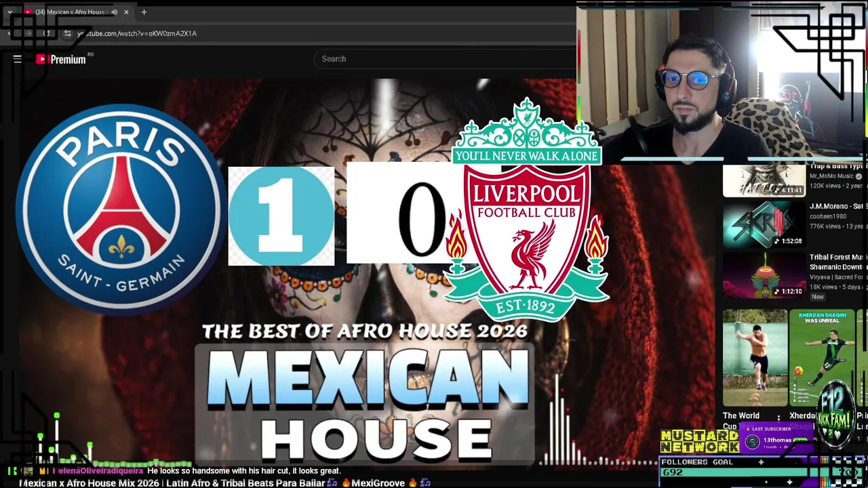Open the Trap & Bass video thumbnail

point(764,180)
